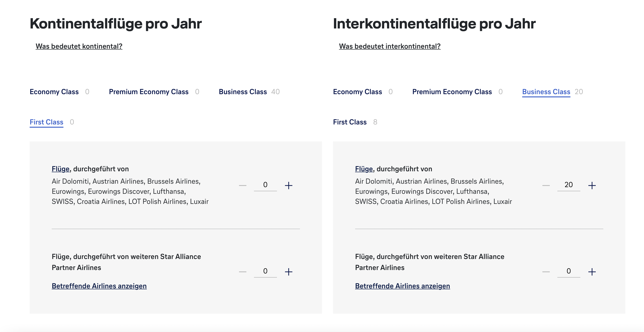644x332 pixels.
Task: Show continental 'Betreffende Airlines anzeigen' list
Action: tap(99, 286)
